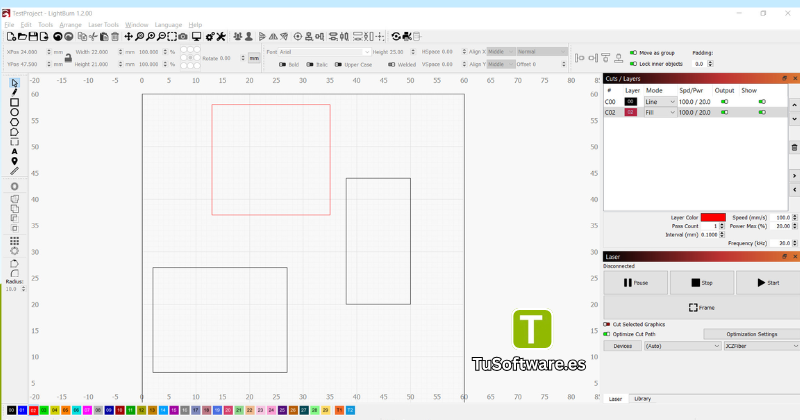Image resolution: width=800 pixels, height=420 pixels.
Task: Toggle the Italic font switch
Action: 310,65
